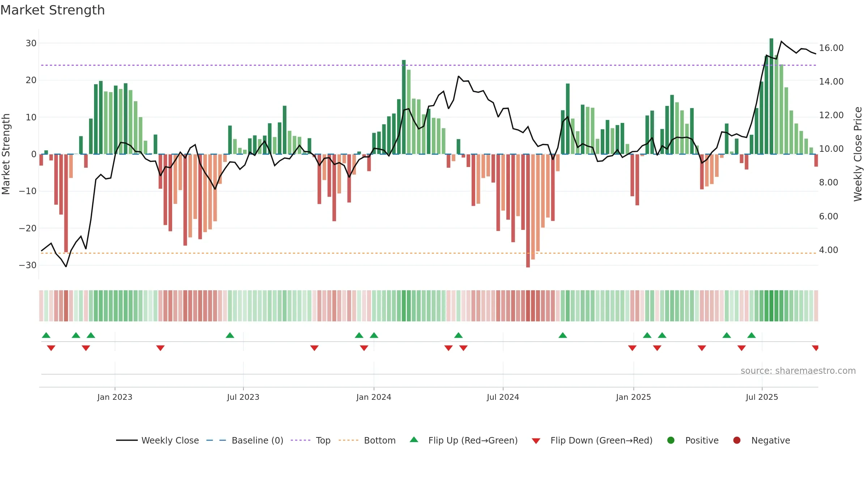Toggle the Bottom legend entry
This screenshot has width=868, height=488.
(367, 440)
